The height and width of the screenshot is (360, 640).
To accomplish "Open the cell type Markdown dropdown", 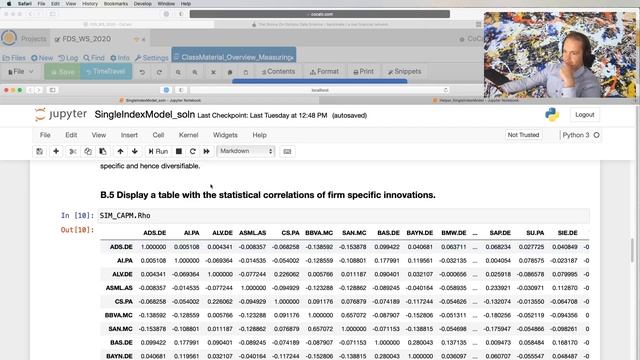I will [246, 151].
